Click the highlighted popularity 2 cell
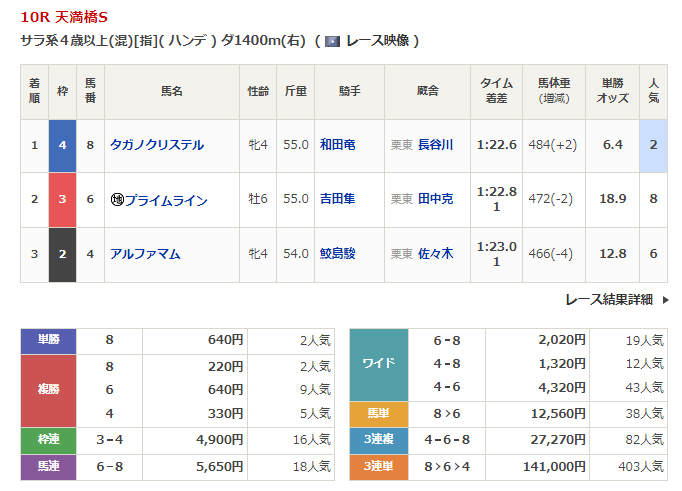The width and height of the screenshot is (682, 491). pyautogui.click(x=653, y=145)
